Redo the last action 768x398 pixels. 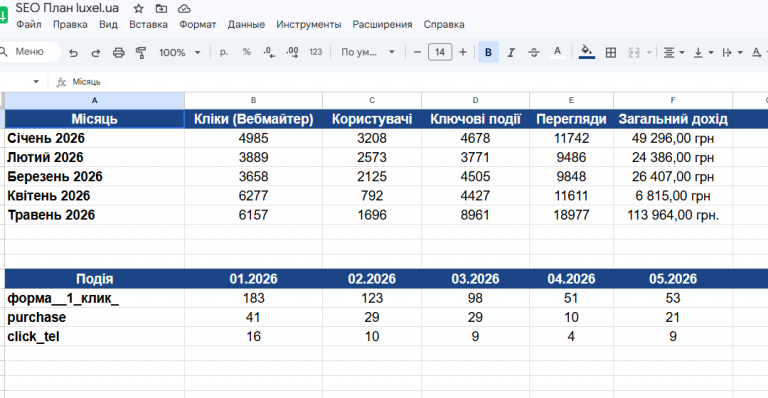click(96, 52)
